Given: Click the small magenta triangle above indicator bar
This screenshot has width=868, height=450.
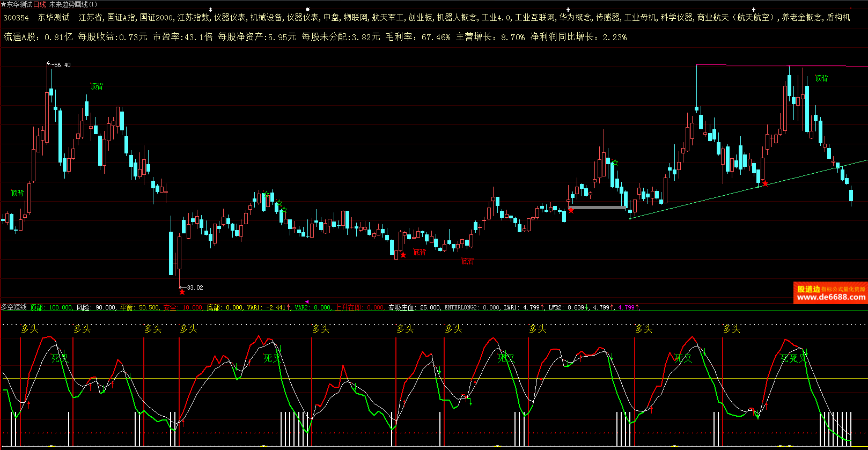Looking at the screenshot, I should (x=307, y=302).
